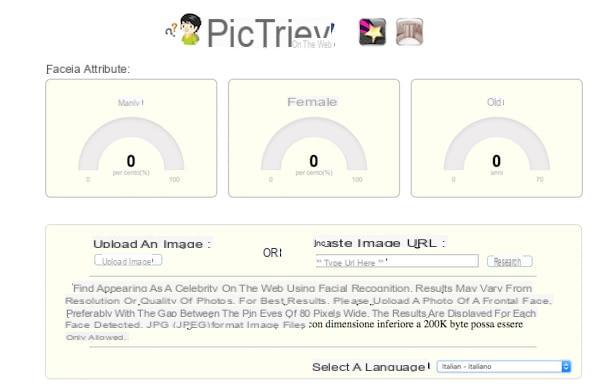Open the star app icon beside logo
This screenshot has height=387, width=610.
[372, 32]
